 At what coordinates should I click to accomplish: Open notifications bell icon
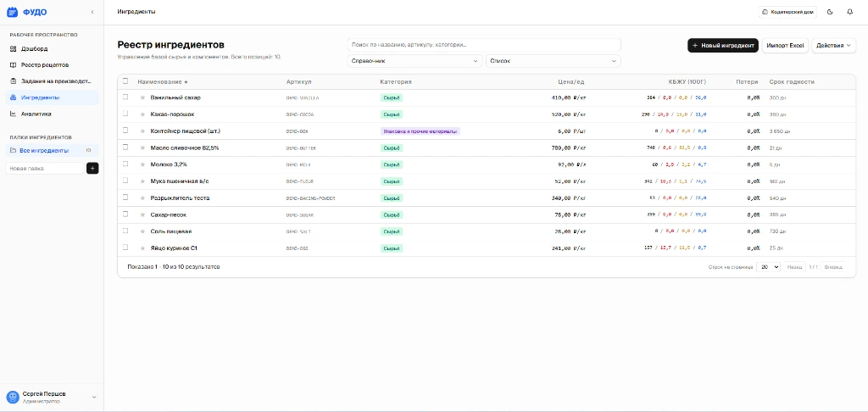pos(850,12)
